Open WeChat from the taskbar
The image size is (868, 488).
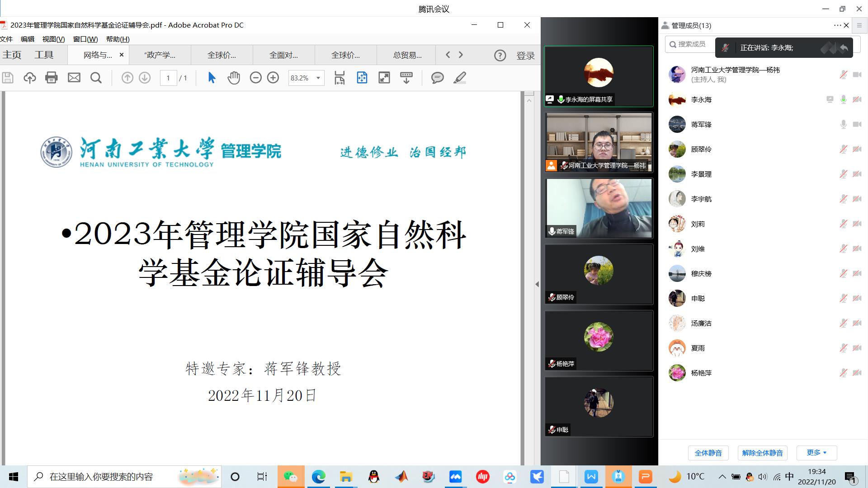(290, 477)
